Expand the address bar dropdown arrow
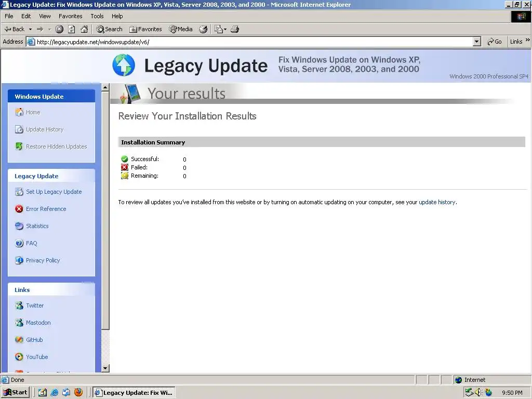 (x=477, y=42)
